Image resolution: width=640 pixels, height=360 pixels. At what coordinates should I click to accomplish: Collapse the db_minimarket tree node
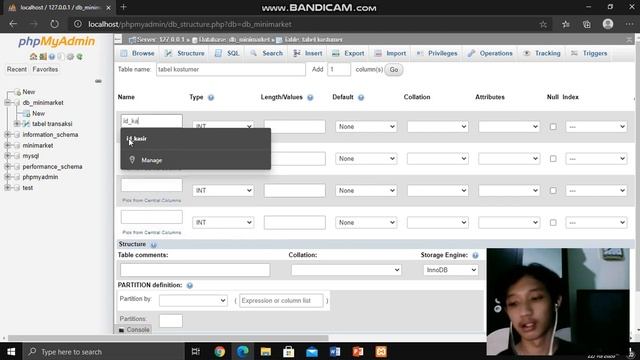8,102
